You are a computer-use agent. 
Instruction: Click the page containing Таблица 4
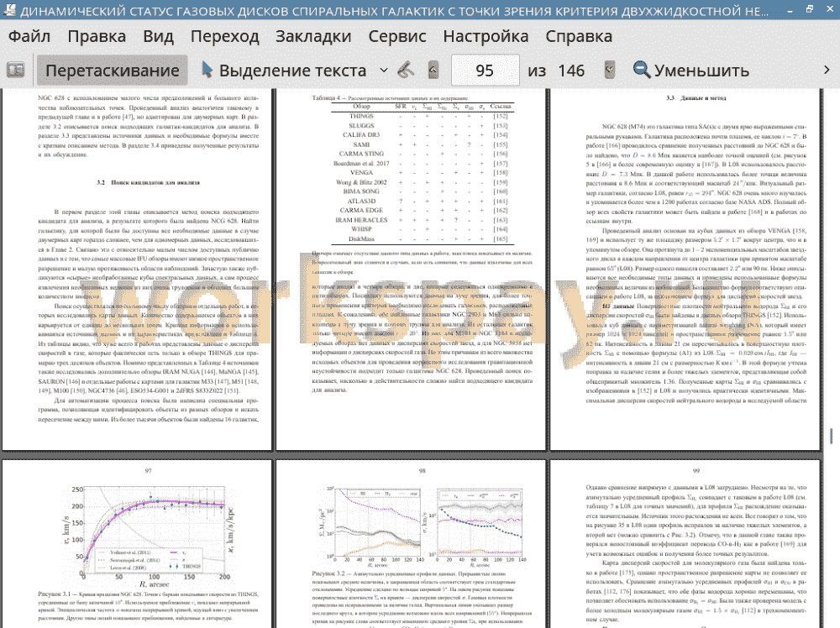click(411, 270)
